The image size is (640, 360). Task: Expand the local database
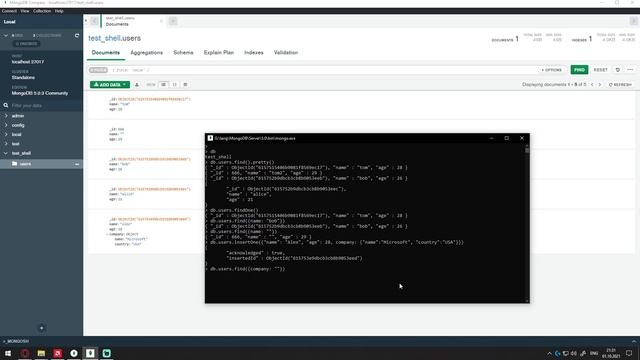pos(6,134)
